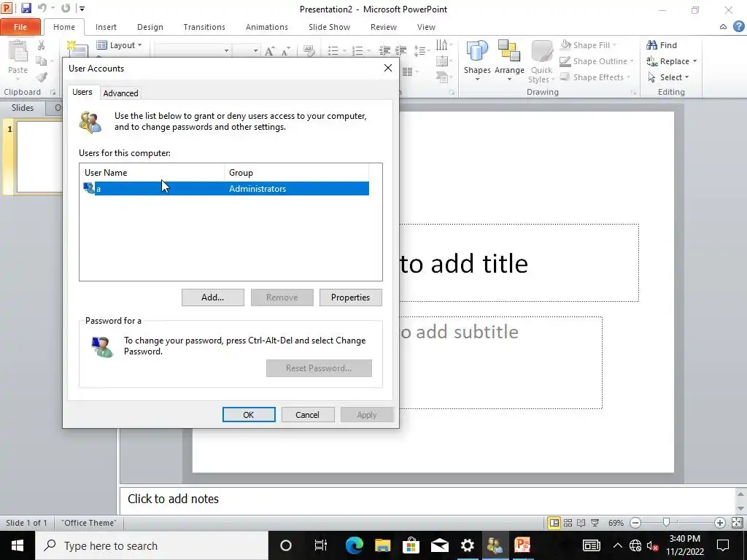
Task: Click the Format Painter brush icon
Action: point(42,77)
